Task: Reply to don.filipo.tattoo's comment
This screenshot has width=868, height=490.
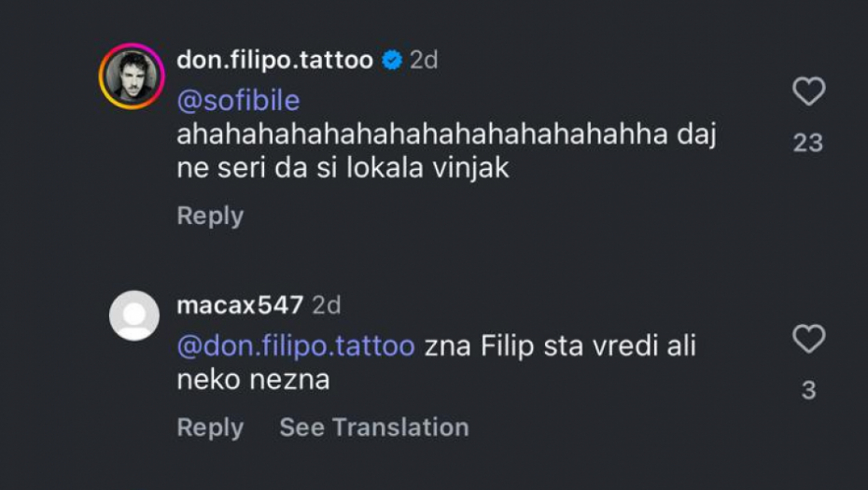Action: (210, 216)
